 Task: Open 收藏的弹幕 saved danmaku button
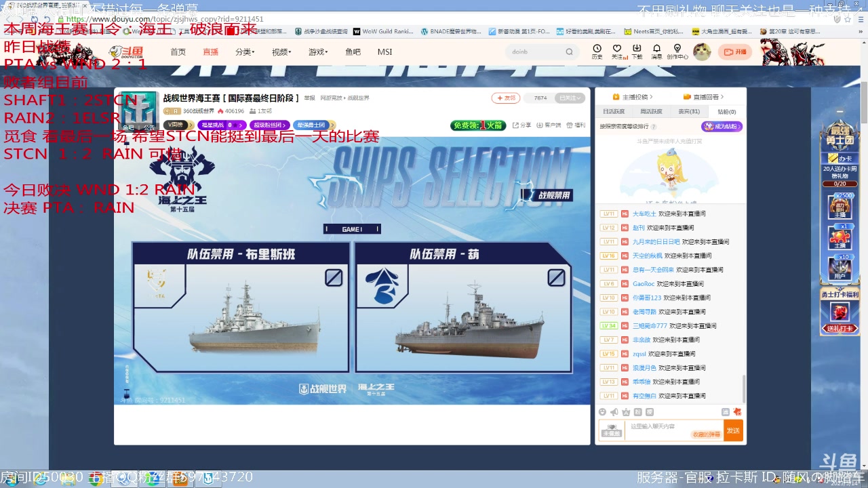point(707,434)
